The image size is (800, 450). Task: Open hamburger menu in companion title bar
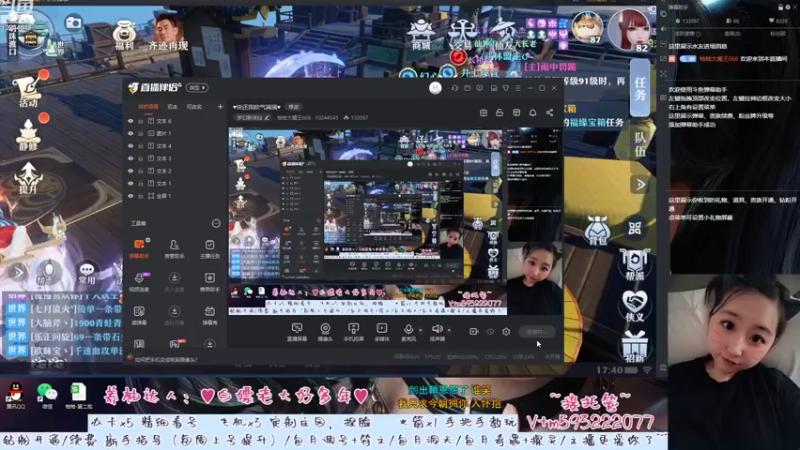[x=518, y=88]
